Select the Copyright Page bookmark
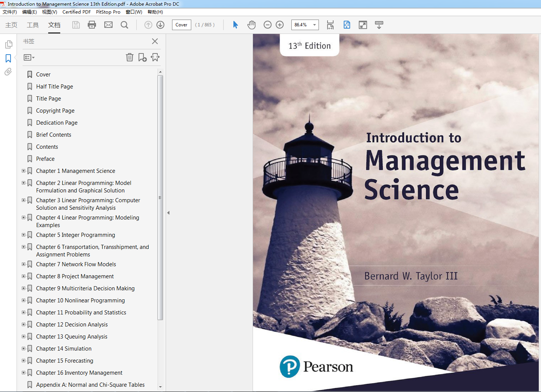 coord(55,111)
